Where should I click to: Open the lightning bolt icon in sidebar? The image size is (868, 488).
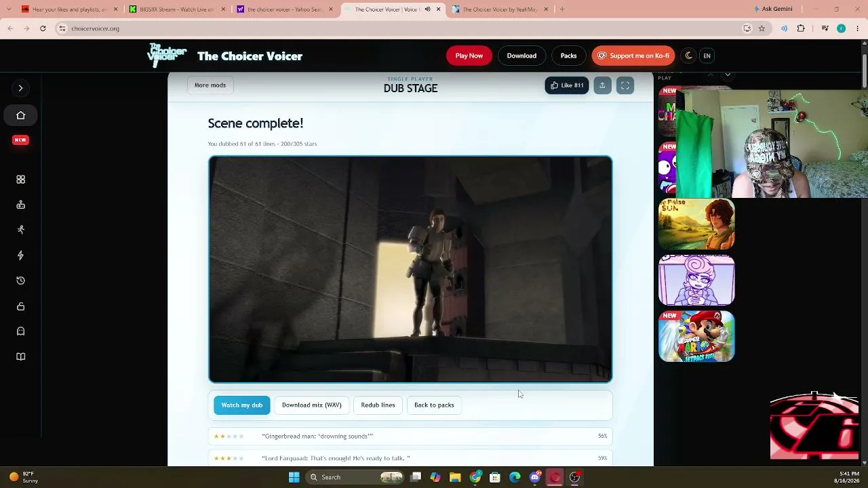(20, 256)
